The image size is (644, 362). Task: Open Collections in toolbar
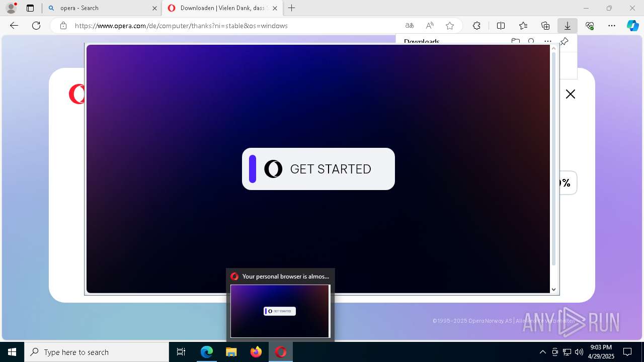(545, 26)
